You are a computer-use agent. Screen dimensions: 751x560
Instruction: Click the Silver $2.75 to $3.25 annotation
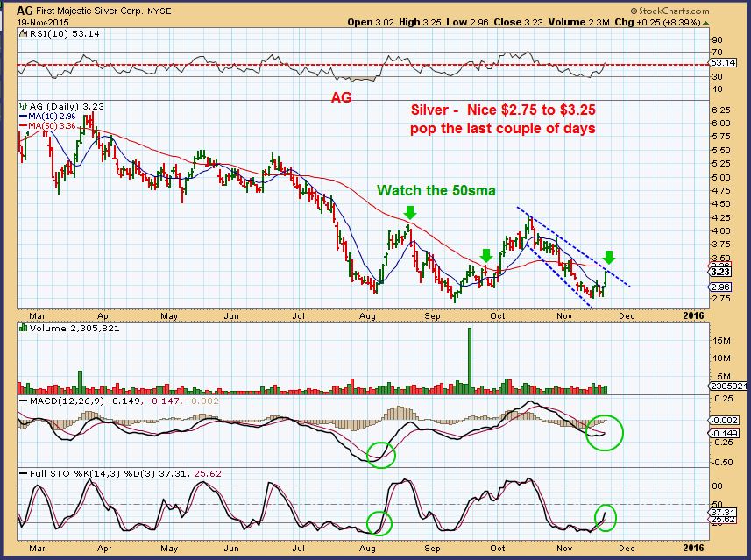pyautogui.click(x=503, y=119)
